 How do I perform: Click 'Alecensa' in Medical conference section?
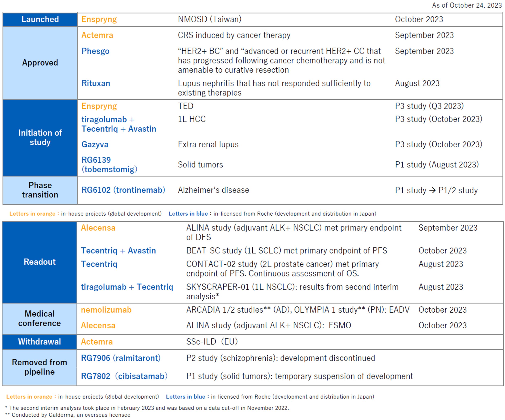(98, 326)
